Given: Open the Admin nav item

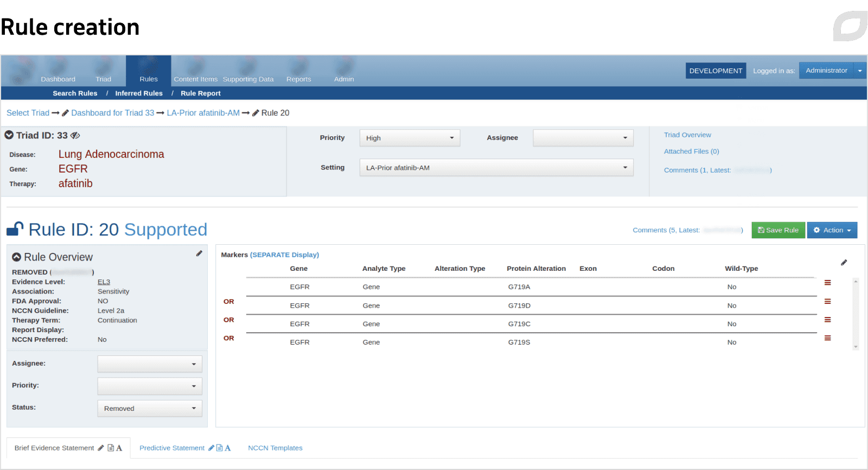Looking at the screenshot, I should [x=344, y=71].
